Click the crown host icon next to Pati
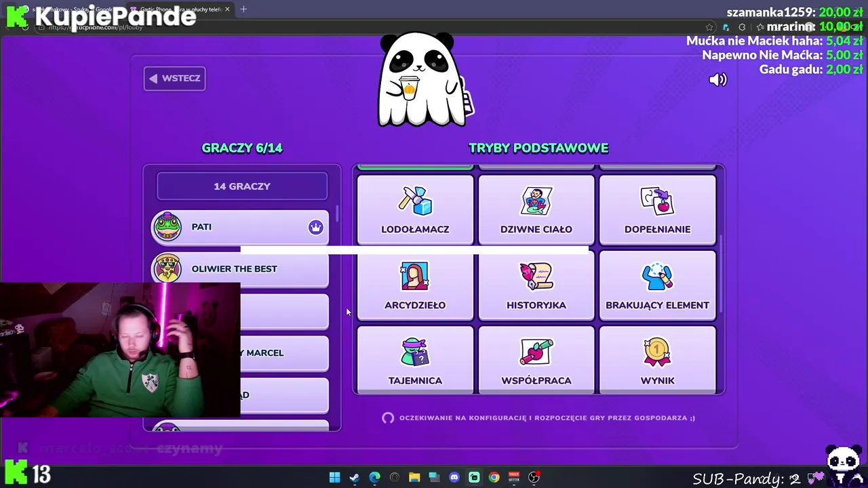Image resolution: width=868 pixels, height=488 pixels. [x=315, y=228]
